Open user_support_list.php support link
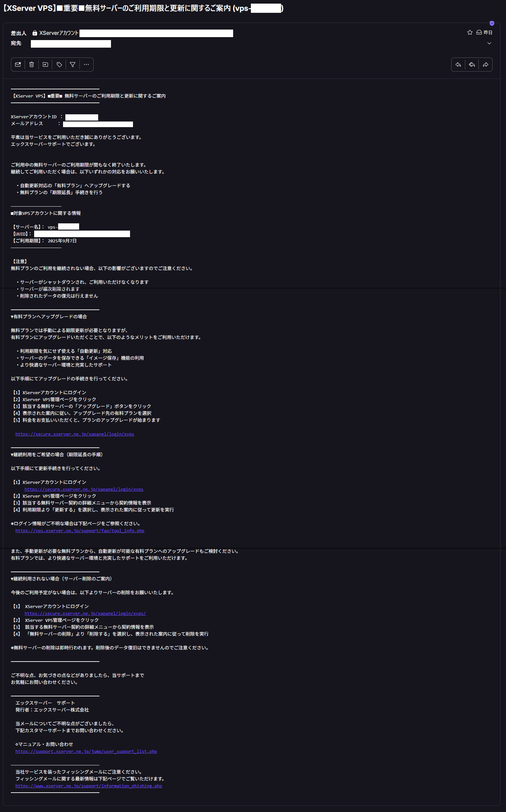The height and width of the screenshot is (812, 506). (86, 752)
